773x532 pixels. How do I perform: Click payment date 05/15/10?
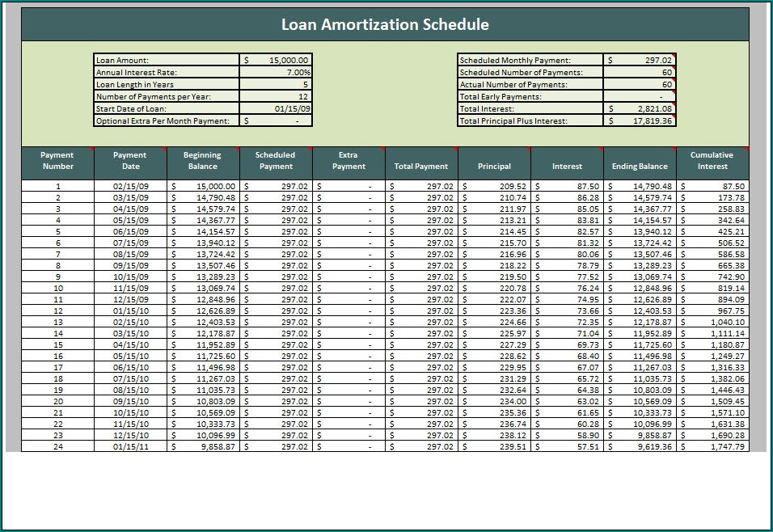click(131, 357)
